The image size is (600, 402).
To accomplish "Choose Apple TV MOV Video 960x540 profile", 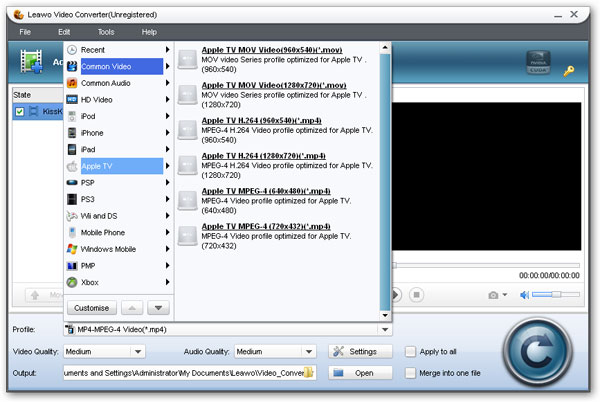I will coord(272,50).
